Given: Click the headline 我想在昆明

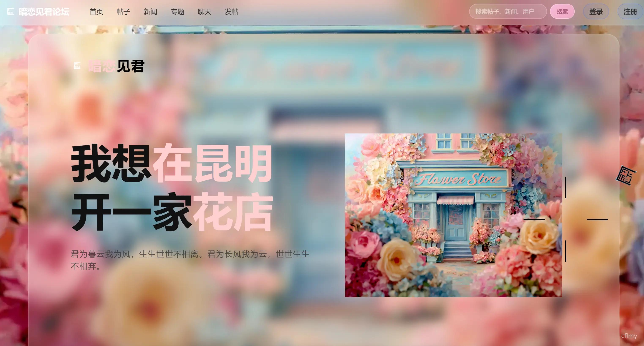Looking at the screenshot, I should [172, 163].
